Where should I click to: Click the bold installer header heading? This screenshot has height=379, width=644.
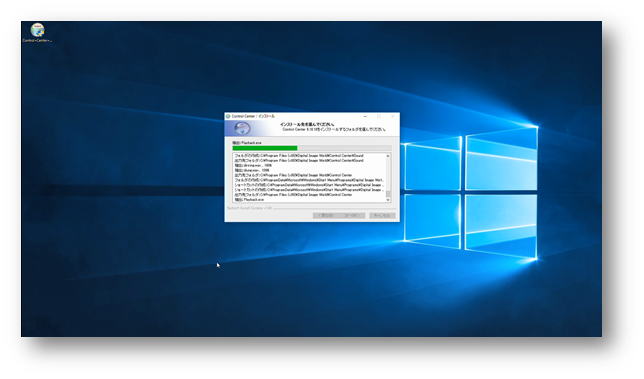307,124
